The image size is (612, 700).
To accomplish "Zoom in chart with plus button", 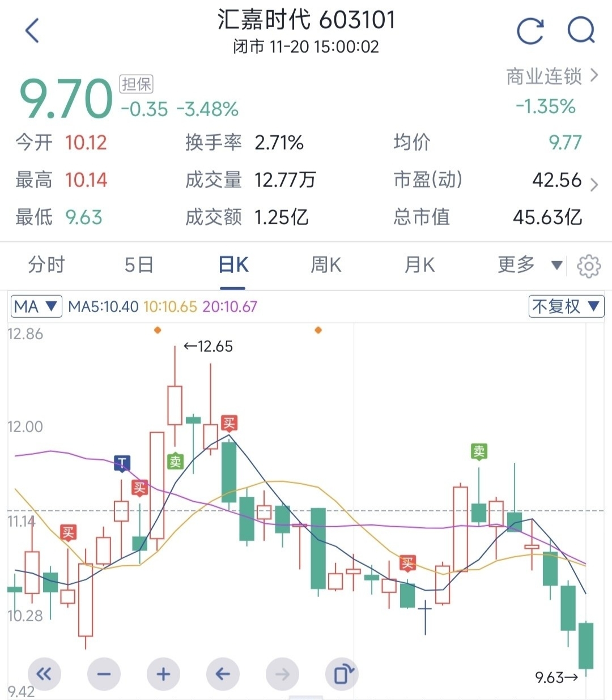I will pos(163,674).
